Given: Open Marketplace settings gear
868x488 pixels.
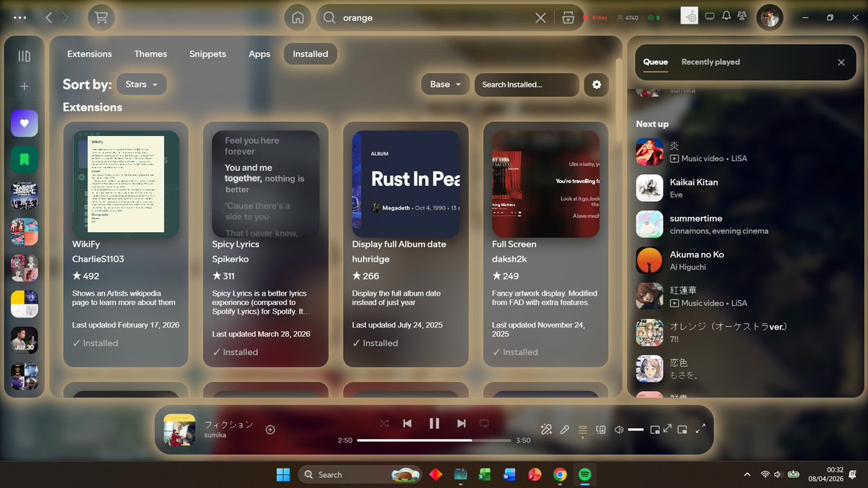Looking at the screenshot, I should point(597,85).
